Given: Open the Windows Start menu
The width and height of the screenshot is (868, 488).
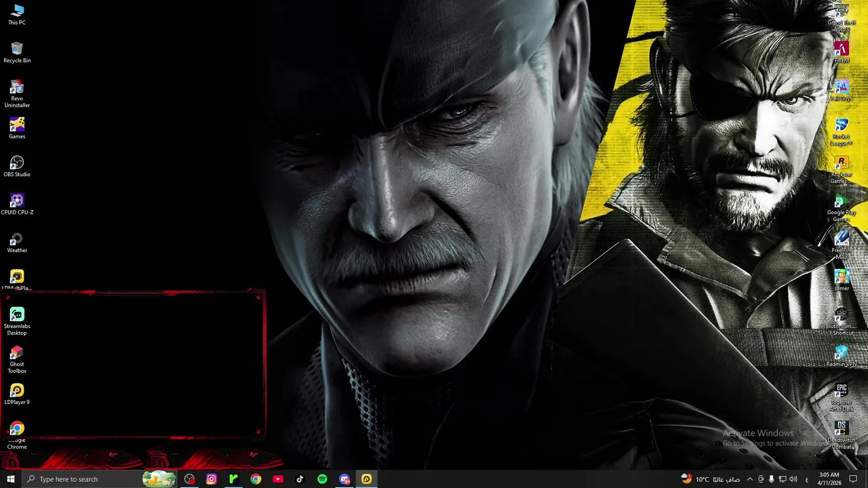Looking at the screenshot, I should (x=10, y=479).
